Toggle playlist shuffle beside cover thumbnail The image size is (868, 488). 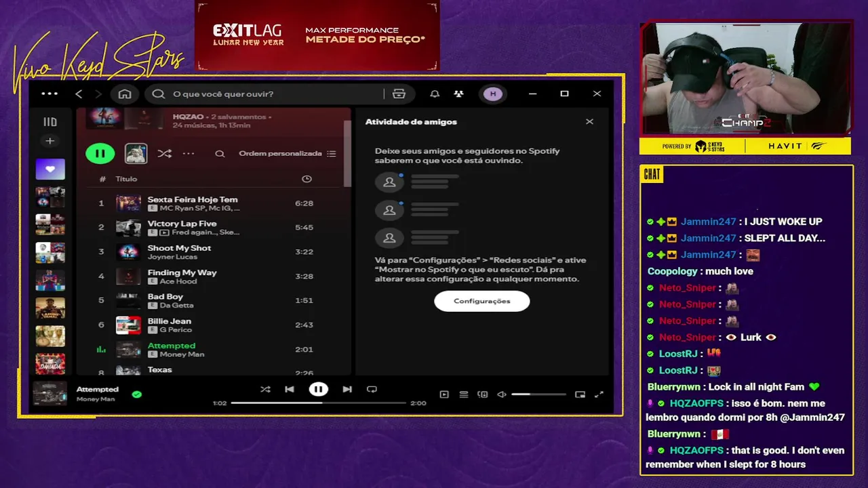point(165,154)
